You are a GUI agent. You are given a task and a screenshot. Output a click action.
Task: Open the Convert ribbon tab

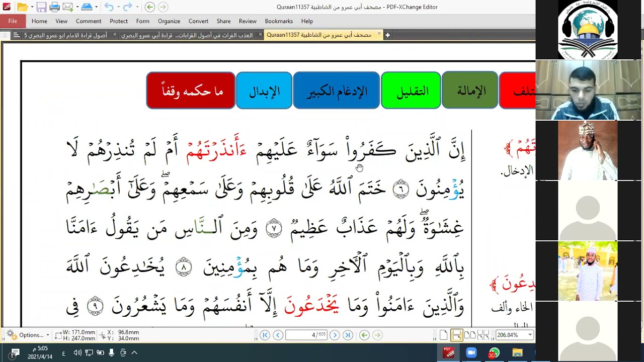tap(198, 21)
